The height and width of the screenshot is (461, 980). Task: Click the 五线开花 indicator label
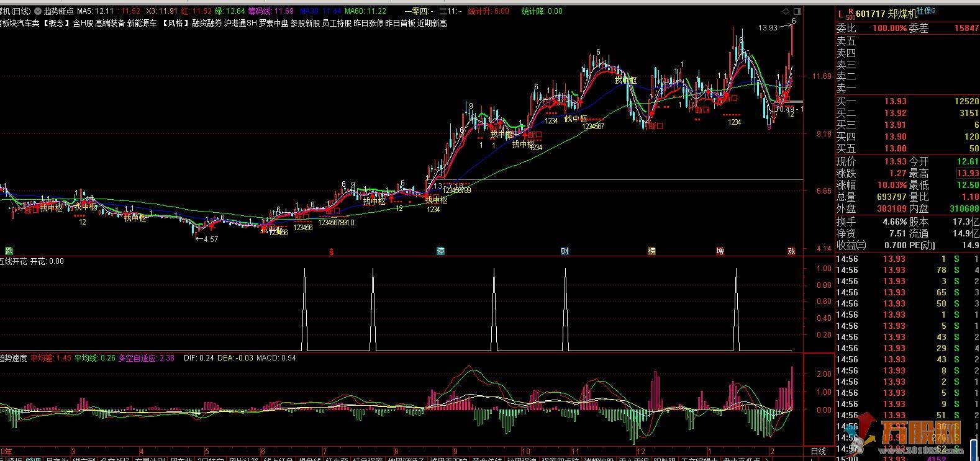[13, 261]
